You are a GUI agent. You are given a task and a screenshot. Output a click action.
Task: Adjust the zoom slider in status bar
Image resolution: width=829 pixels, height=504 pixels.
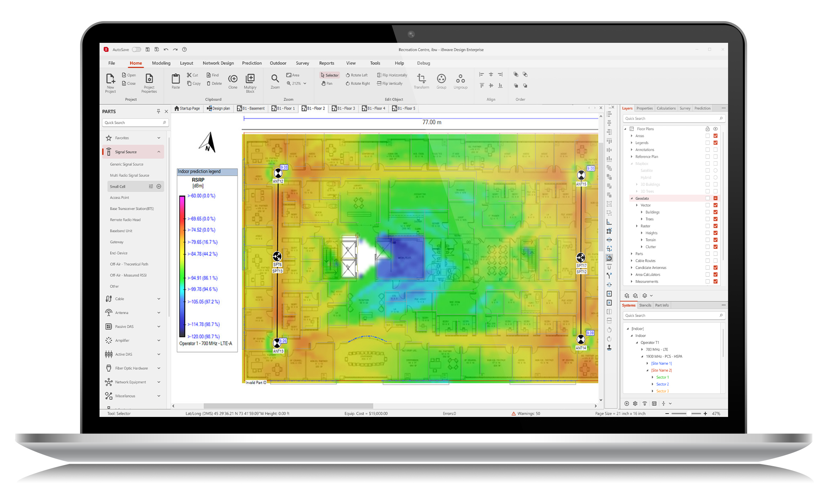point(689,413)
